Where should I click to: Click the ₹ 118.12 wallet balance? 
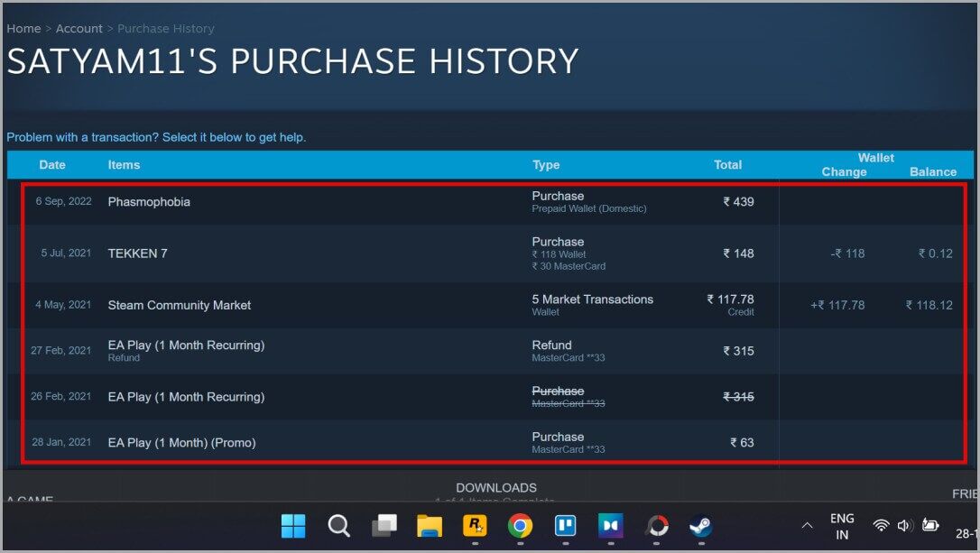[x=929, y=306]
